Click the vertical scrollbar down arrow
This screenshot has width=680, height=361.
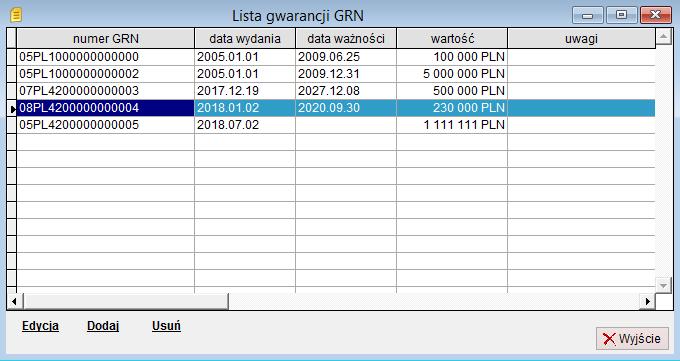(664, 285)
